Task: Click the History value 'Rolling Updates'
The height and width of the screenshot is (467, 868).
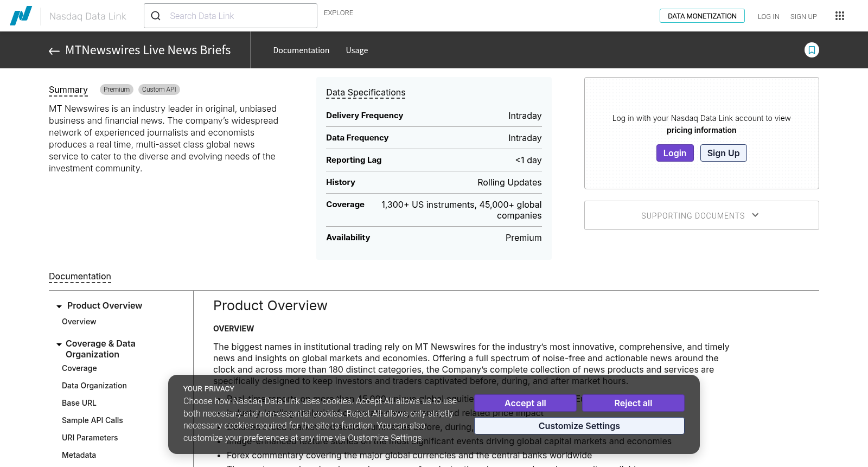Action: click(x=509, y=182)
